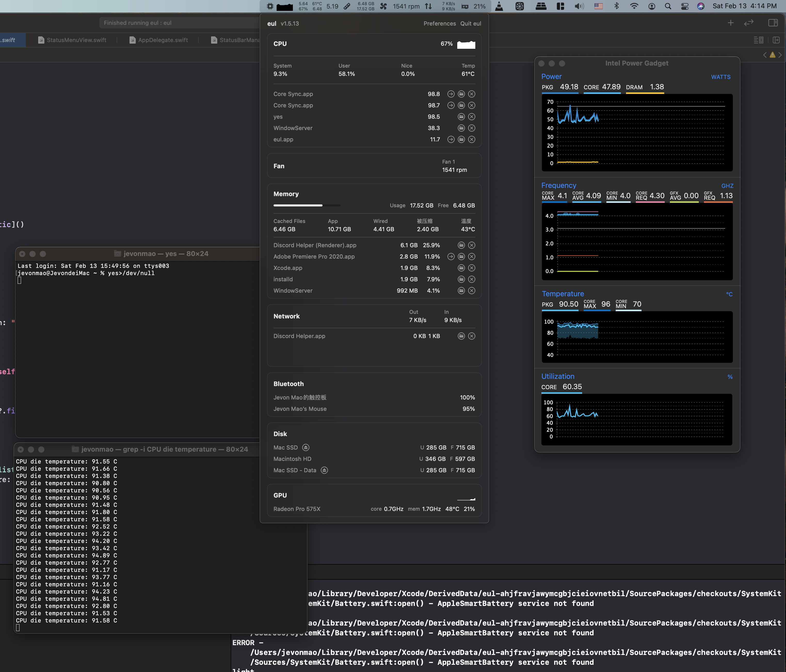Screen dimensions: 786x672
Task: Click the eul fan icon in menu bar
Action: click(x=383, y=6)
